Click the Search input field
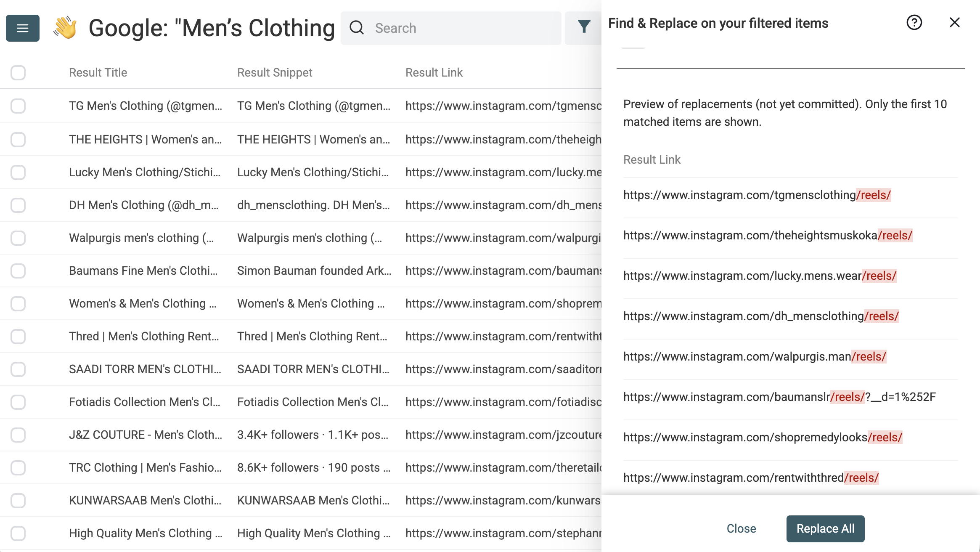Image resolution: width=980 pixels, height=552 pixels. point(463,28)
